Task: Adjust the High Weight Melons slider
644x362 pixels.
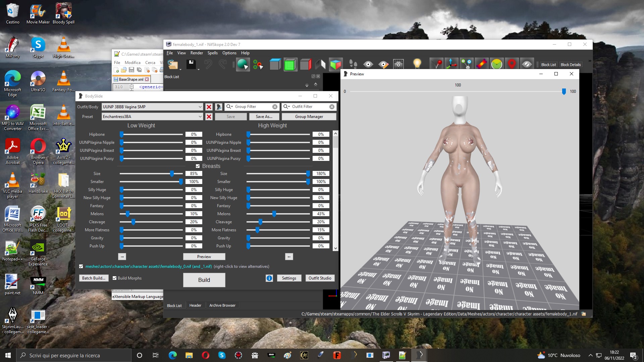Action: pos(274,214)
